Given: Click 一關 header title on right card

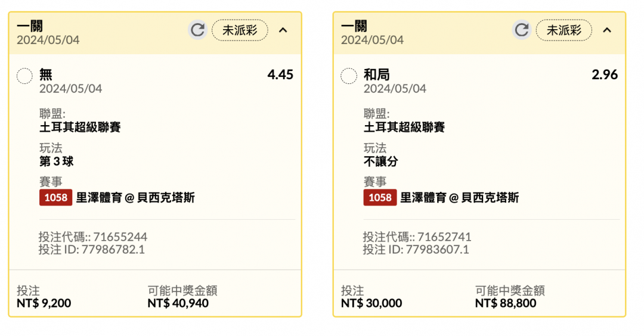Looking at the screenshot, I should 354,26.
